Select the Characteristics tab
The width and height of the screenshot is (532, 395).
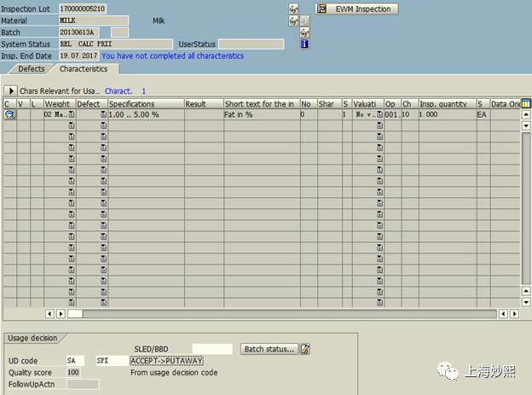click(84, 68)
